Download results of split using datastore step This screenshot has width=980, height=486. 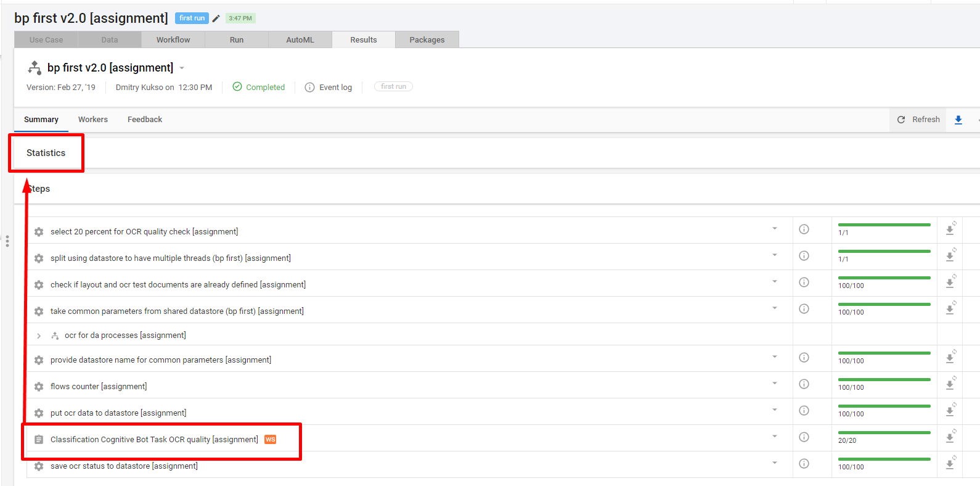(x=950, y=255)
